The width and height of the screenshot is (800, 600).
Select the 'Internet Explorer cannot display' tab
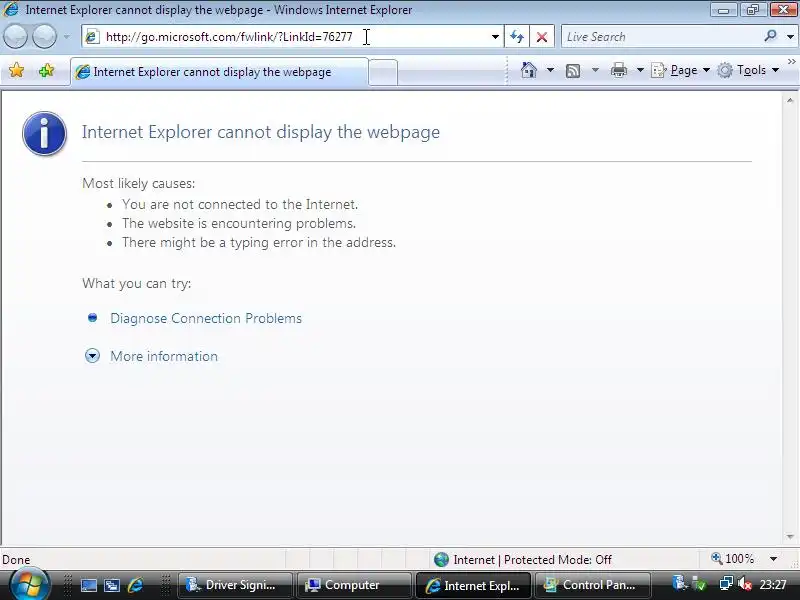[x=219, y=72]
